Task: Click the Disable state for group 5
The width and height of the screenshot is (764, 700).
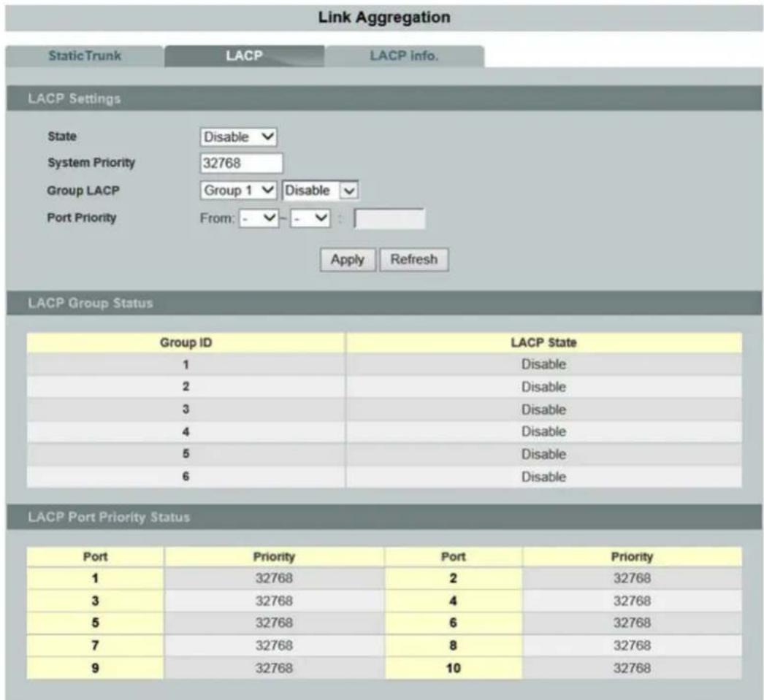Action: 543,454
